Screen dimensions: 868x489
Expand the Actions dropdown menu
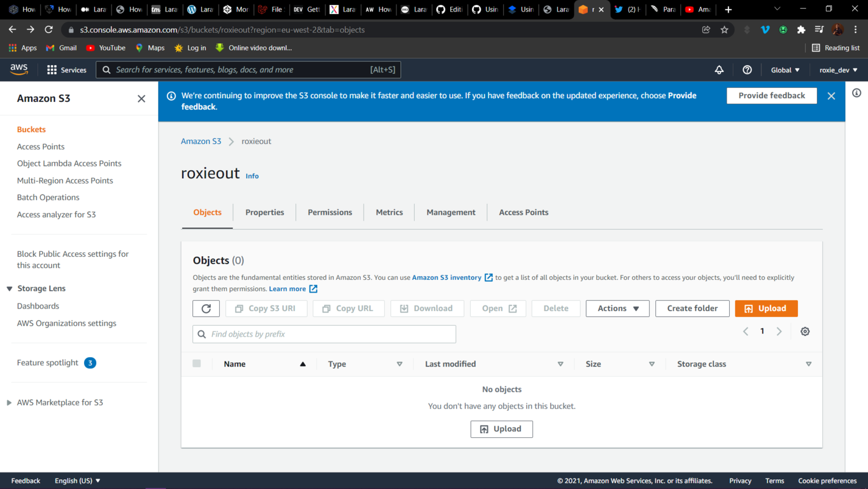[617, 309]
